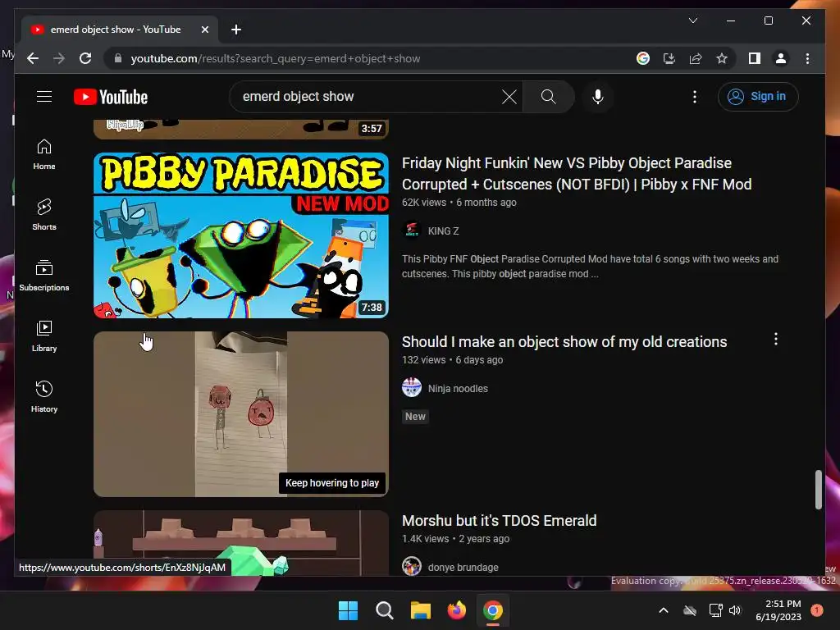
Task: Switch to Chrome on the taskbar
Action: [493, 610]
